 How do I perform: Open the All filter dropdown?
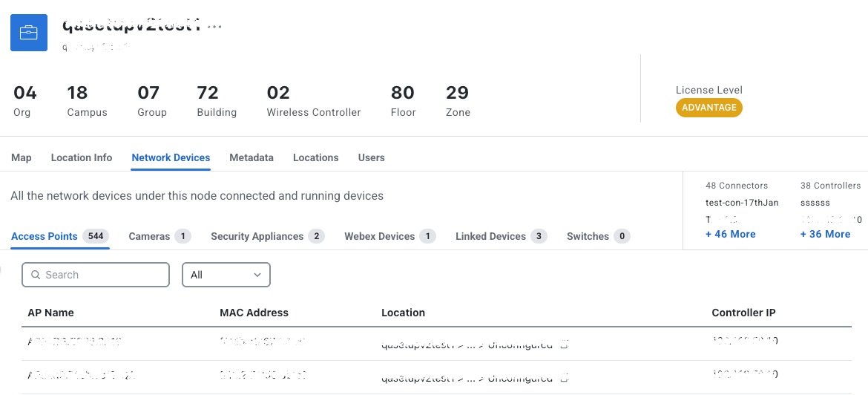[226, 275]
